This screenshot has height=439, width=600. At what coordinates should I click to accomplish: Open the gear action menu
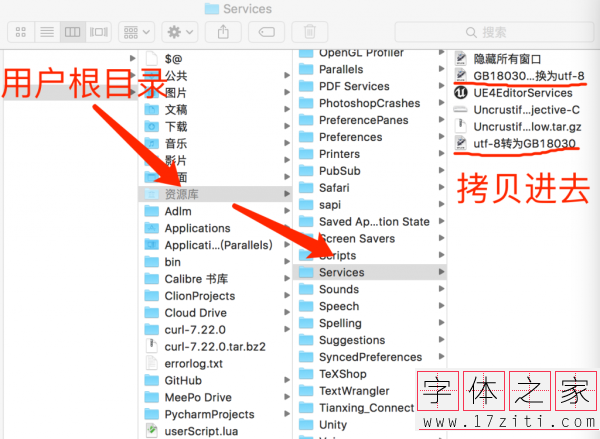coord(180,32)
